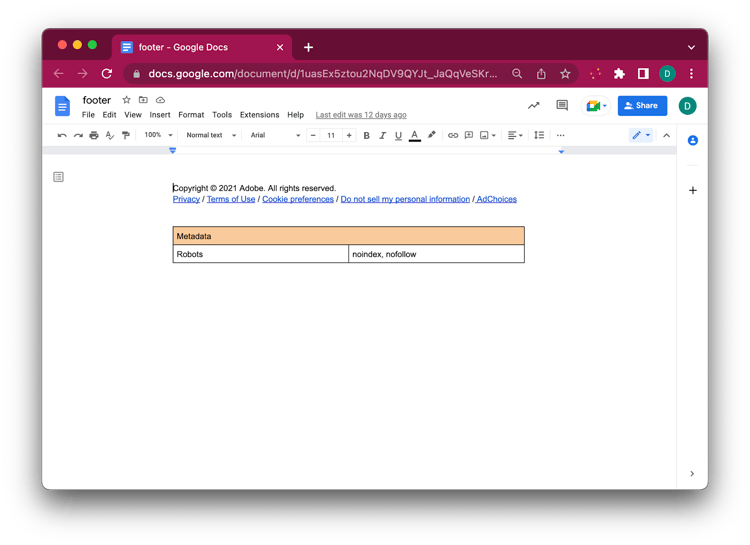Open the text color picker

click(415, 135)
